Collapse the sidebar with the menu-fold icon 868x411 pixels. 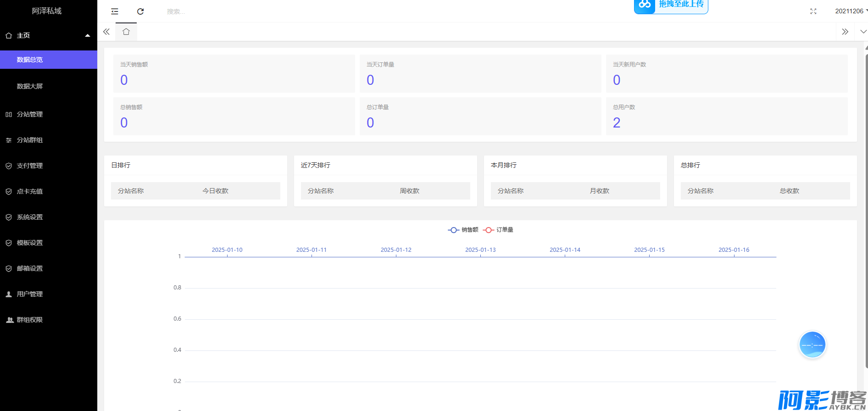click(115, 11)
